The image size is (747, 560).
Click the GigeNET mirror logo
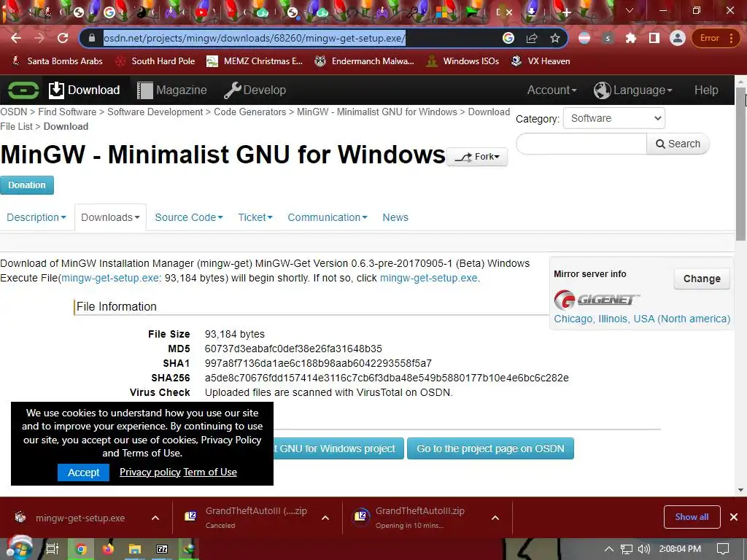597,300
